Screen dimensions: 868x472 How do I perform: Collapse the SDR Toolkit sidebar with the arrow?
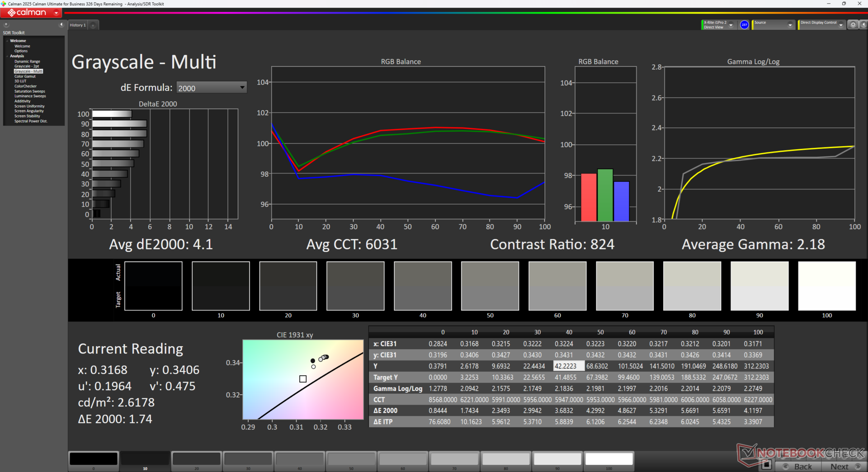click(x=61, y=24)
